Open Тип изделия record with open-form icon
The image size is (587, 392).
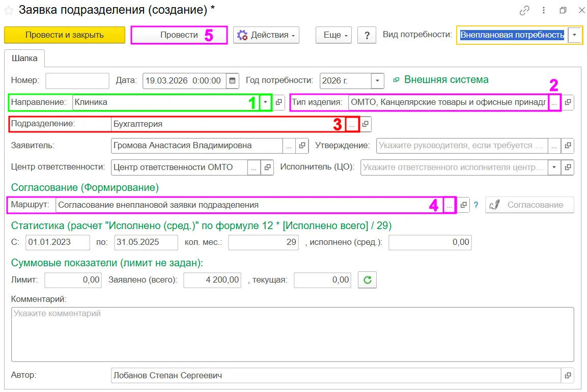click(x=568, y=102)
